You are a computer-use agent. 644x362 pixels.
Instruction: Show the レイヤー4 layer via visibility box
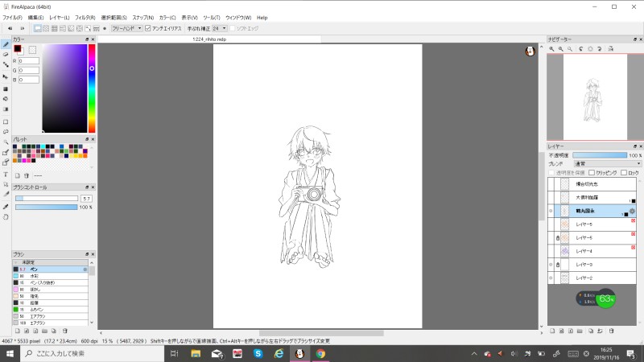point(551,251)
